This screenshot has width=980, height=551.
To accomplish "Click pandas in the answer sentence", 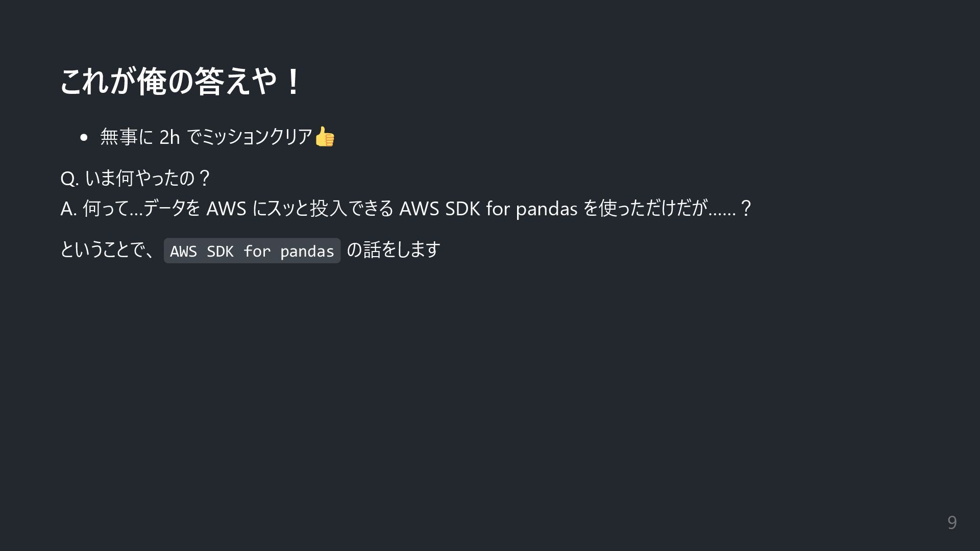I will coord(547,209).
